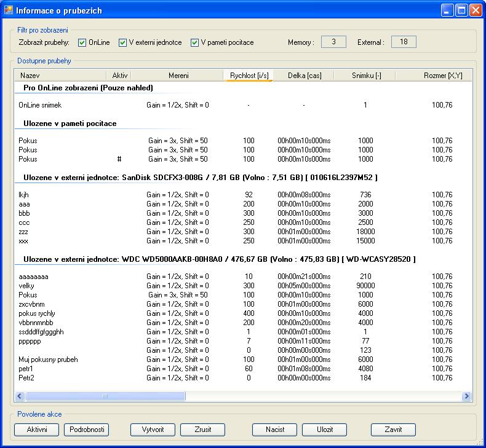Sort by Delka [cas] column header
The width and height of the screenshot is (486, 448).
(x=303, y=75)
